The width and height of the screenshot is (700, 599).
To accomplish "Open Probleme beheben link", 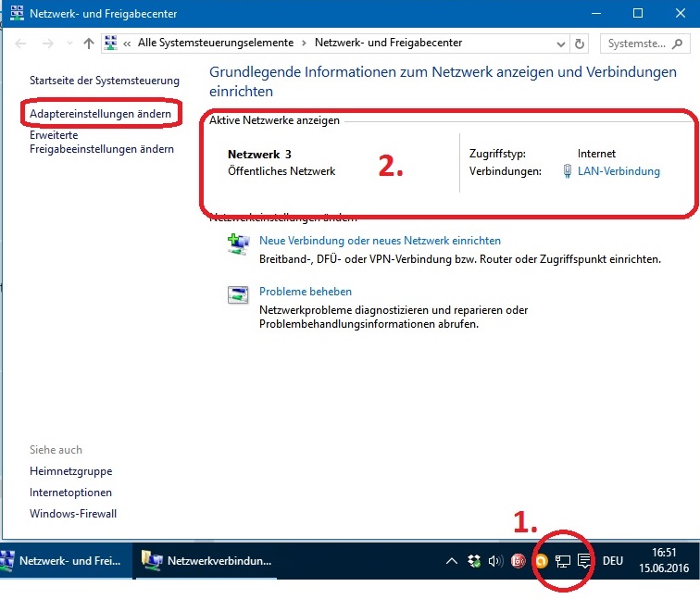I will (306, 292).
